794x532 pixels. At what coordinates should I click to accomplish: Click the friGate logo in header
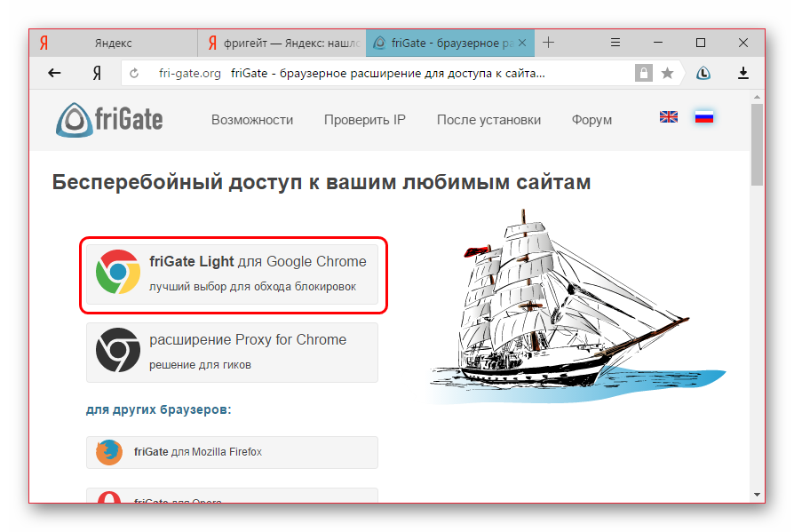click(109, 120)
